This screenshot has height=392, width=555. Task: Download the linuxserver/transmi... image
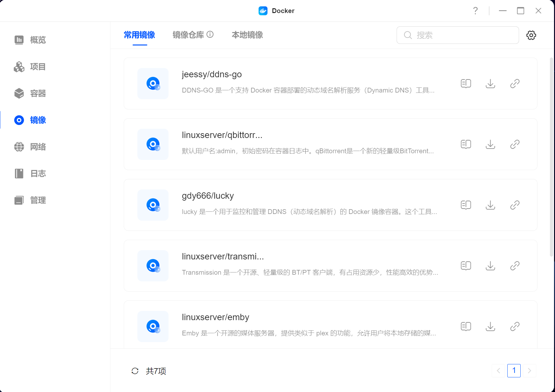pos(490,266)
